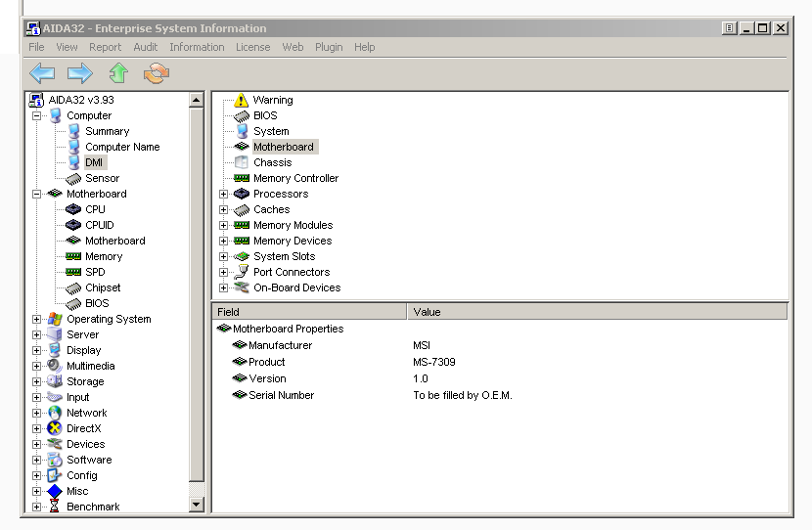The image size is (812, 530).
Task: Select the Warning icon in DMI list
Action: (242, 100)
